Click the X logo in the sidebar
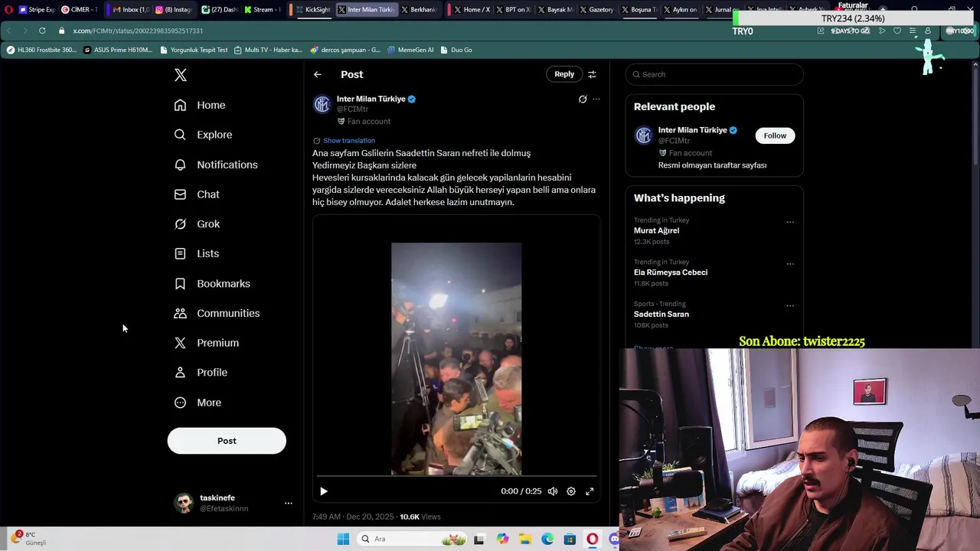Screen dimensions: 980x551 click(180, 75)
